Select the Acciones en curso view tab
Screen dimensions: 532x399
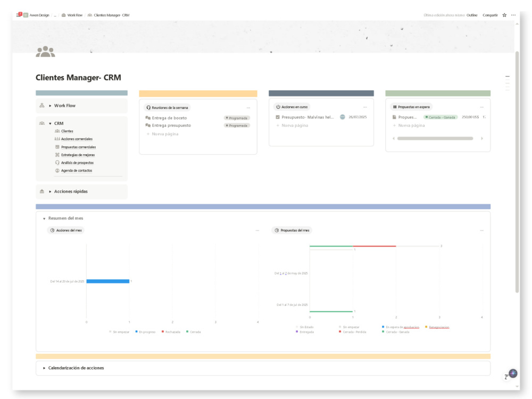[292, 107]
